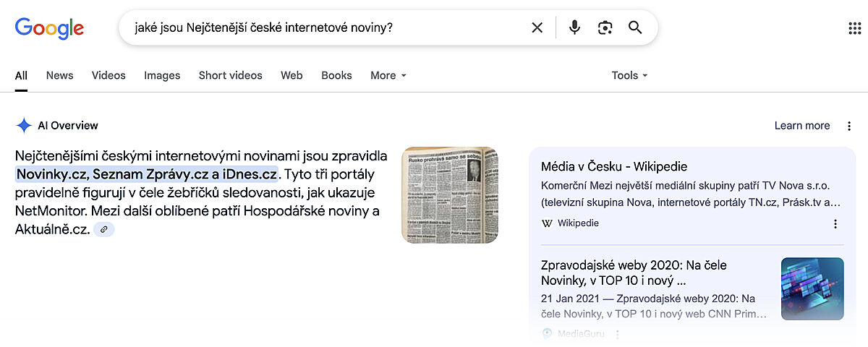The image size is (868, 347).
Task: Open the Tools dropdown
Action: point(629,75)
